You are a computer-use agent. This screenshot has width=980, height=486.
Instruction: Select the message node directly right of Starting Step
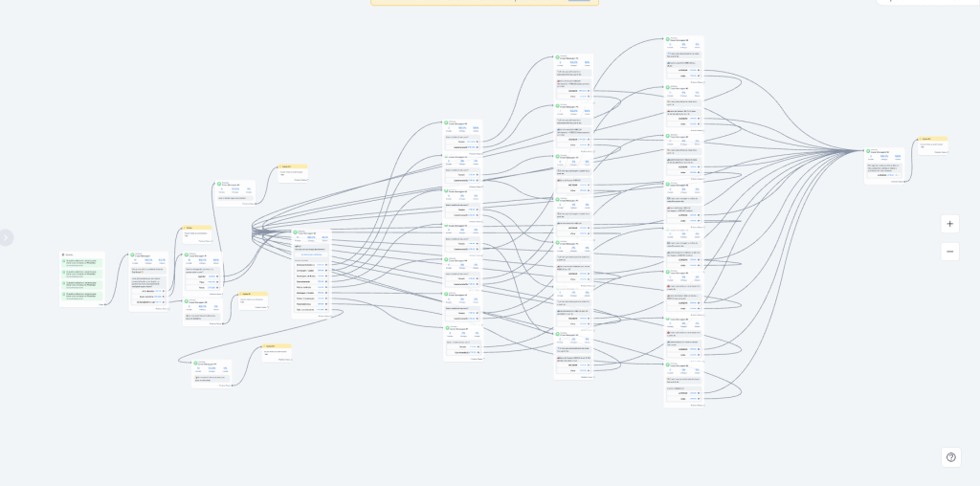pyautogui.click(x=148, y=279)
